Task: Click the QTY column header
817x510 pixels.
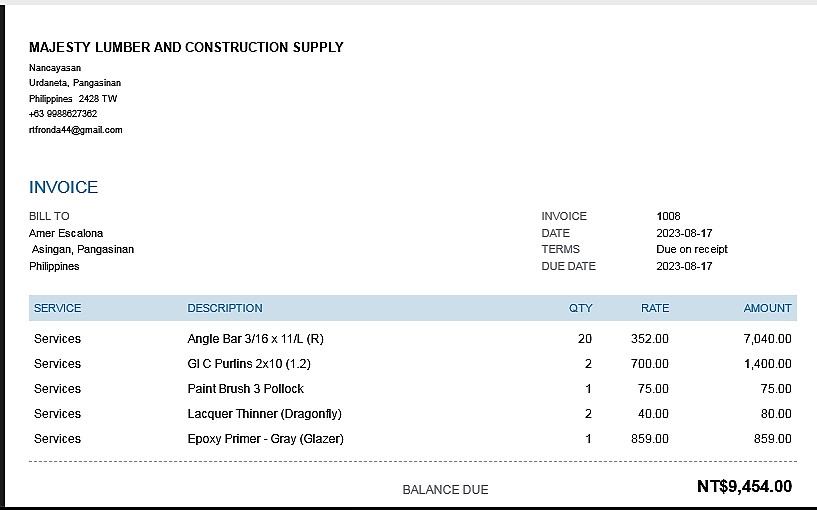Action: point(581,308)
